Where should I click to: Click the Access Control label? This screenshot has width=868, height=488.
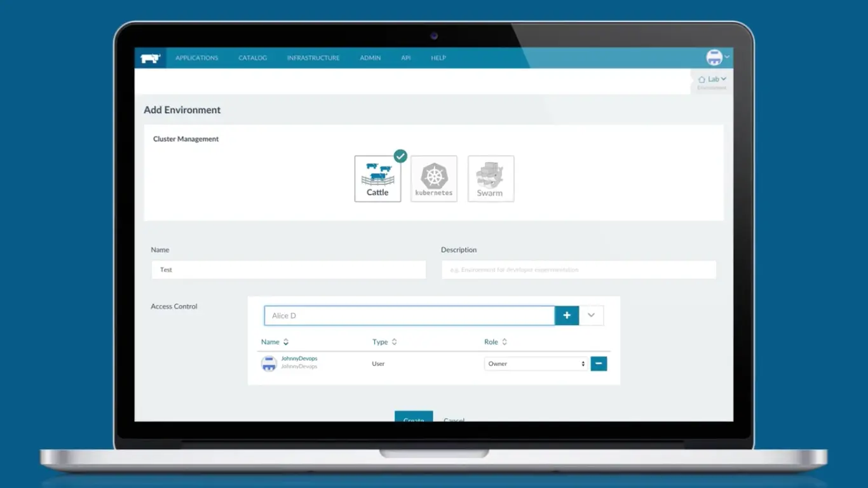(174, 306)
